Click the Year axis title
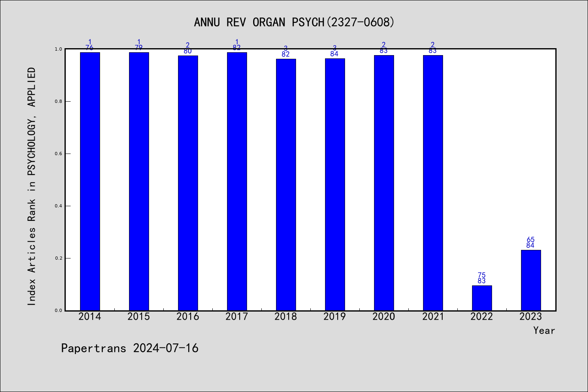This screenshot has width=588, height=392. coord(544,330)
